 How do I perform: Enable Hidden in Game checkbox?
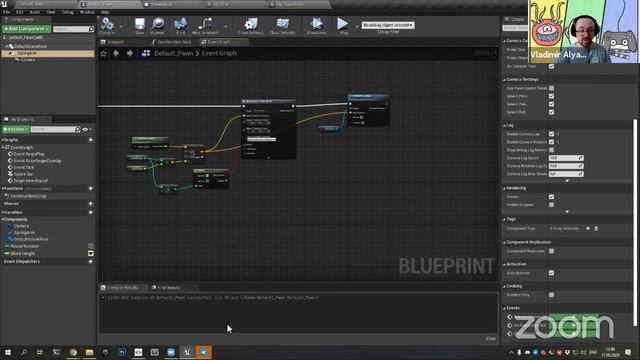pos(551,205)
